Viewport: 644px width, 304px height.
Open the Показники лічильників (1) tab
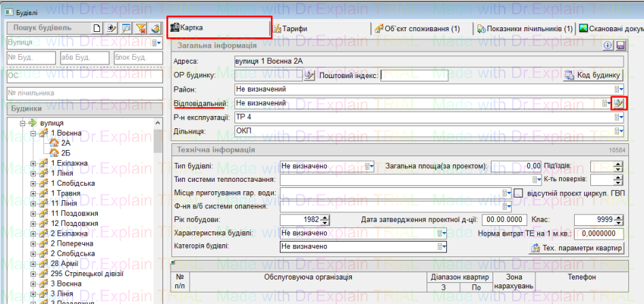click(x=524, y=28)
